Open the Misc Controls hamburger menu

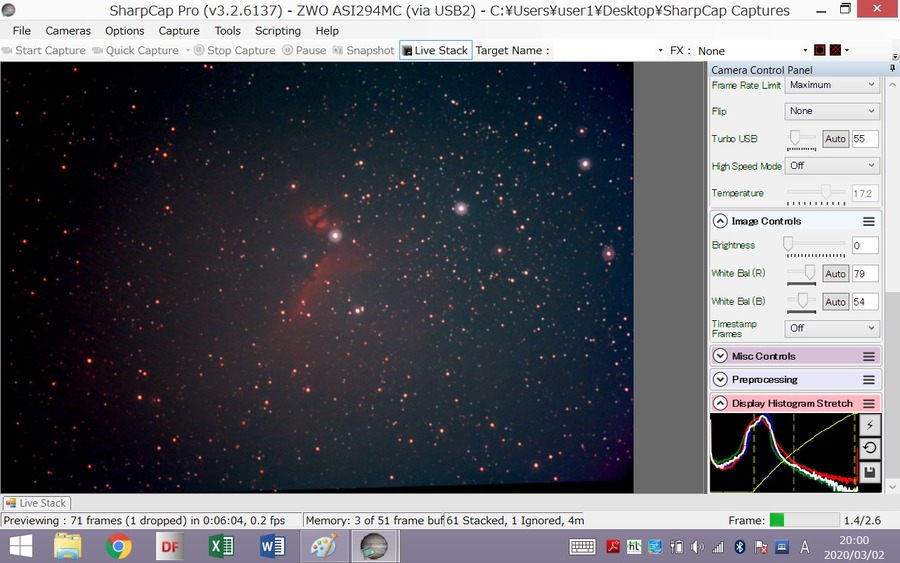coord(869,356)
